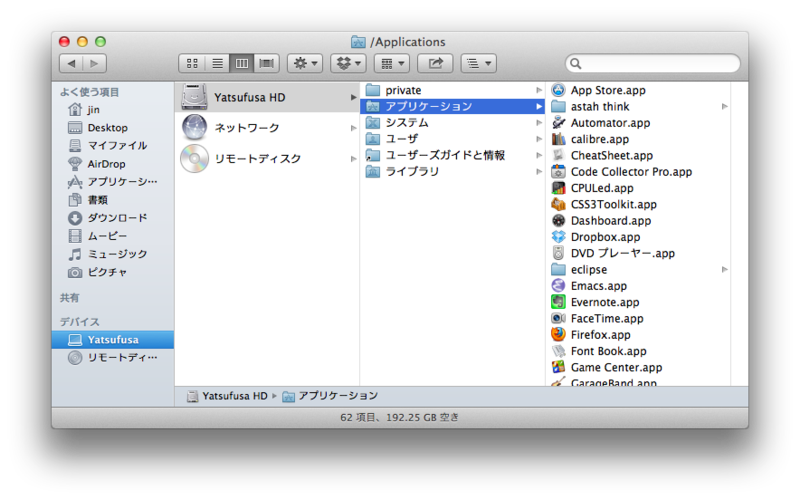Click the Dashboard.app icon
The image size is (800, 500).
click(x=559, y=220)
